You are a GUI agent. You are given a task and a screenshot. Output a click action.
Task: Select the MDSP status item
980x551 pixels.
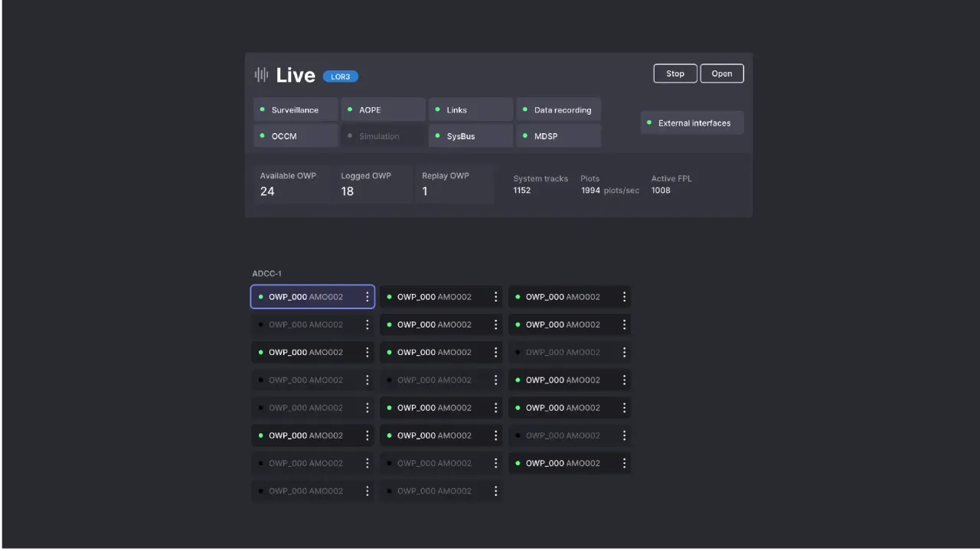(558, 136)
